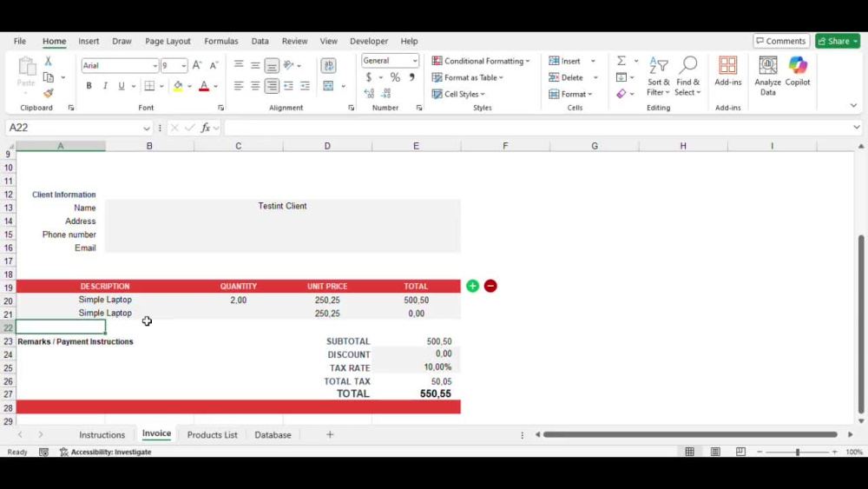The image size is (868, 489).
Task: Open the Arial font name dropdown
Action: pos(155,66)
